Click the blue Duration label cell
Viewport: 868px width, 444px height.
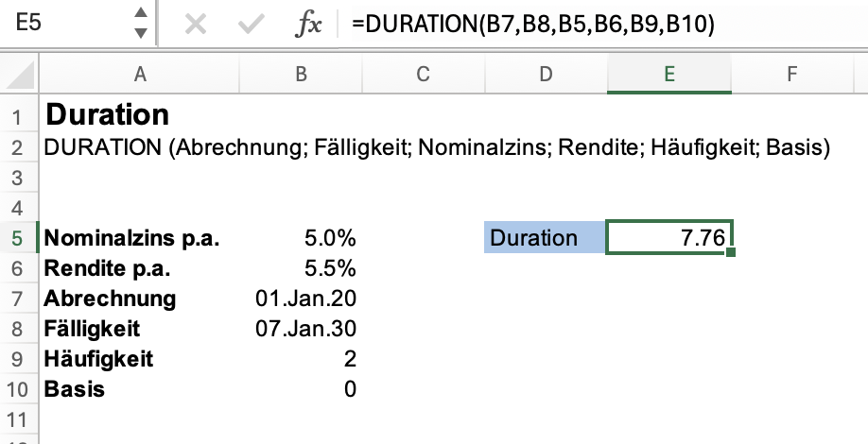tap(544, 237)
